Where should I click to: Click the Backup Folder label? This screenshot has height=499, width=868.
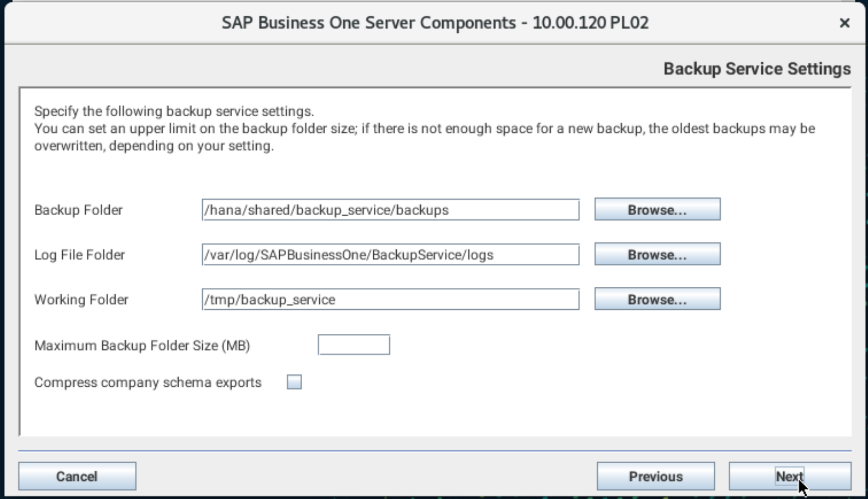(78, 210)
